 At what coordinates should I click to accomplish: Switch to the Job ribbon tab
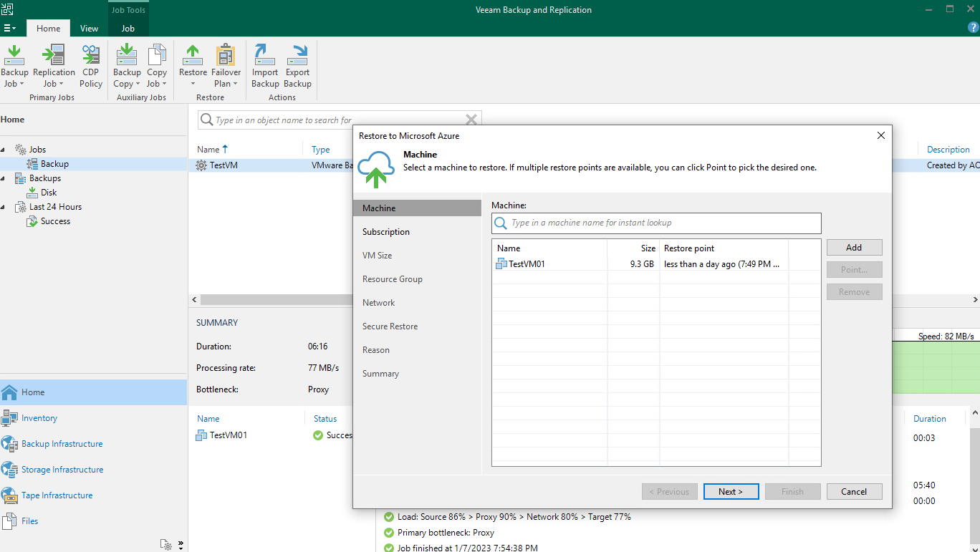coord(128,29)
